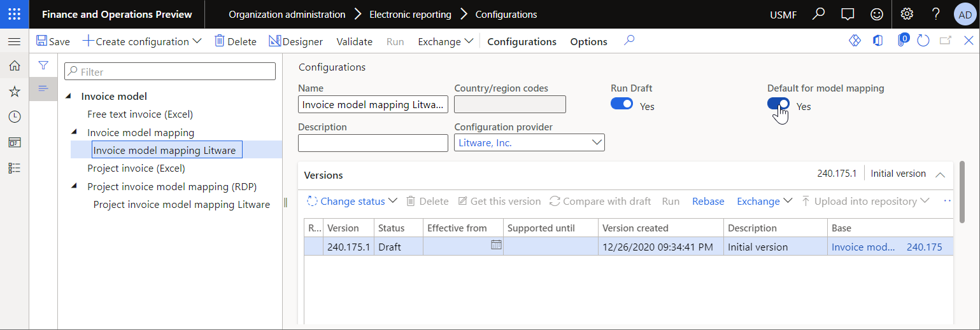Click the vertical scrollbar on right

962,191
